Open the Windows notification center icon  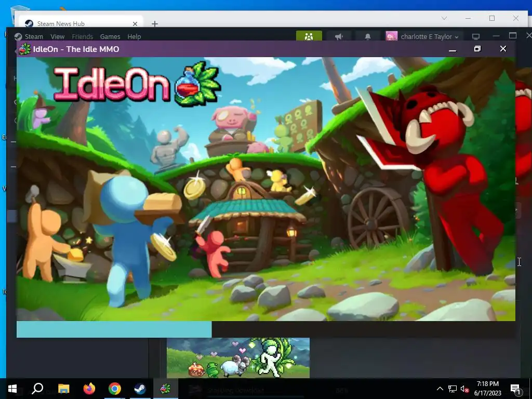(x=515, y=389)
